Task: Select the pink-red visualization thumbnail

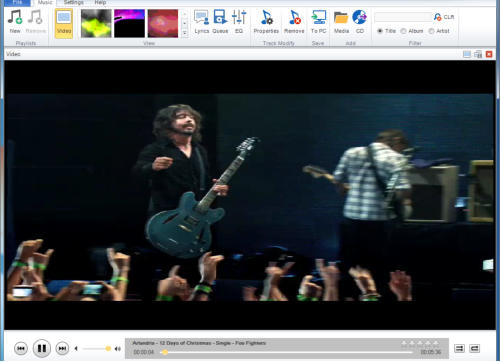Action: [163, 23]
